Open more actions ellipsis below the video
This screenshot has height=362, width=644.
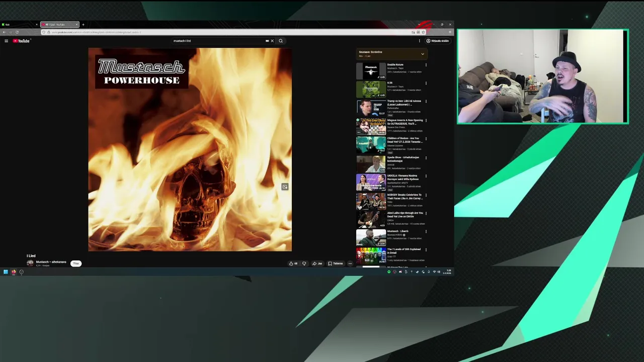(350, 263)
